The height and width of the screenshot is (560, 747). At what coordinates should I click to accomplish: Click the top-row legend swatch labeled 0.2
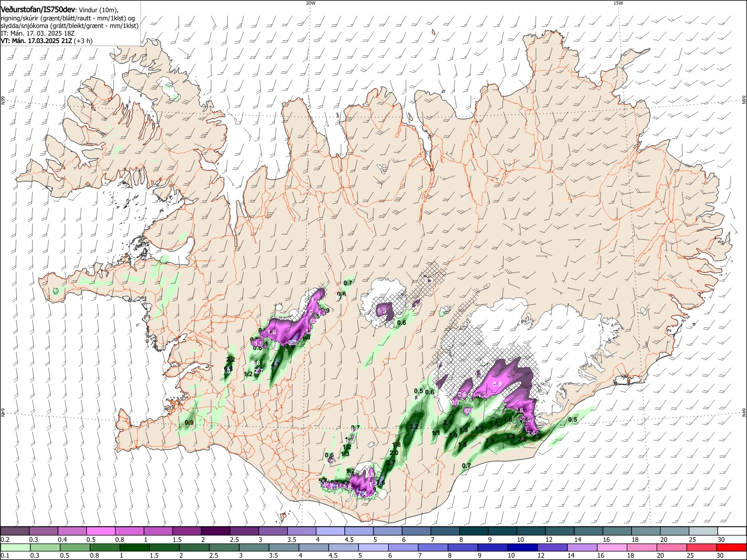[15, 531]
